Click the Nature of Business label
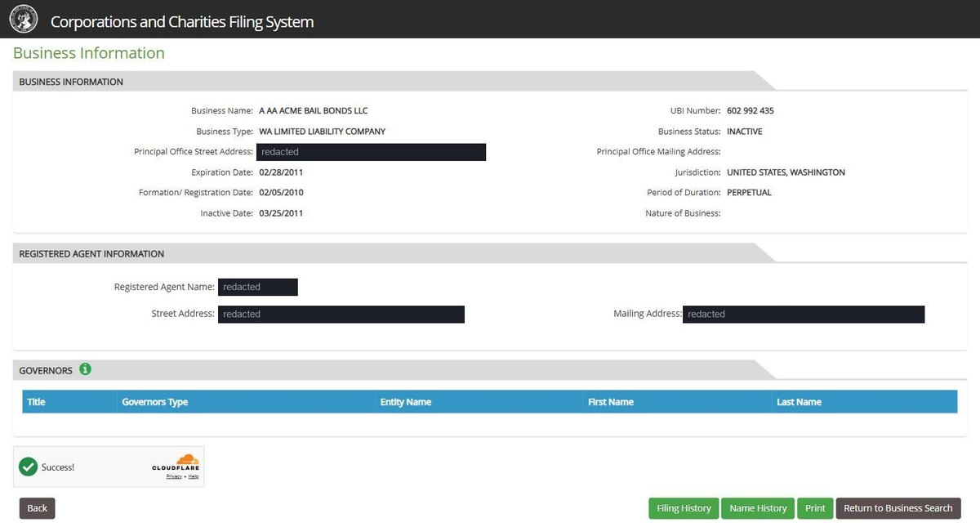 coord(683,213)
